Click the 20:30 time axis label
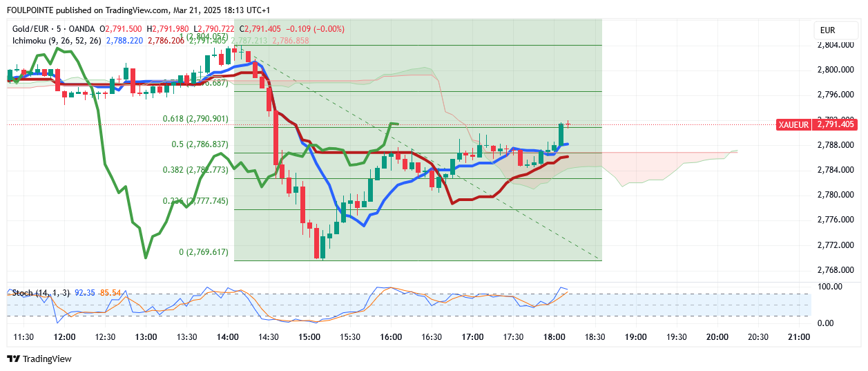The image size is (868, 371). (758, 337)
